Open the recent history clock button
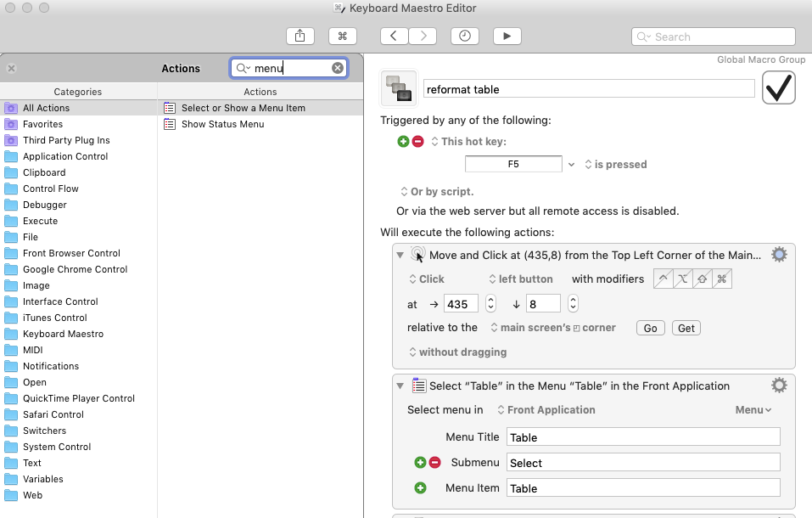 tap(464, 37)
